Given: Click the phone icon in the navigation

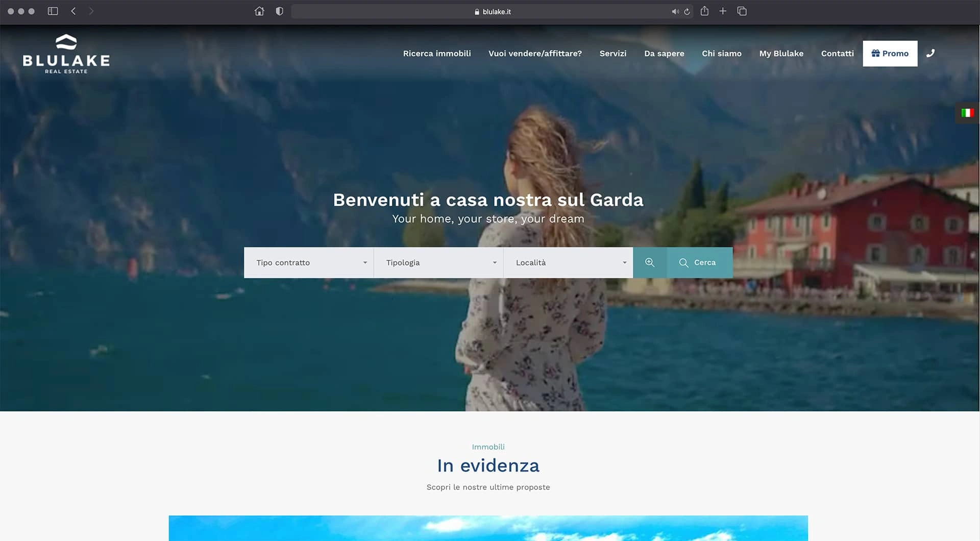Looking at the screenshot, I should pos(930,53).
